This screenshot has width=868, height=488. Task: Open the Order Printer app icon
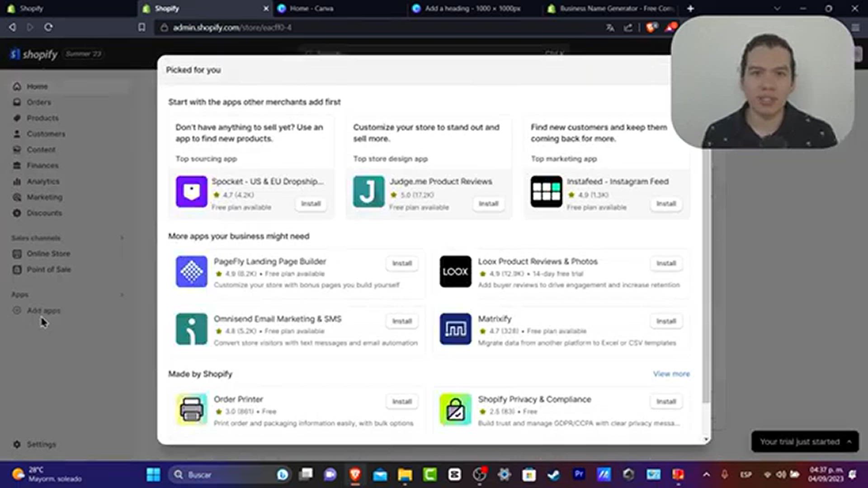point(191,409)
